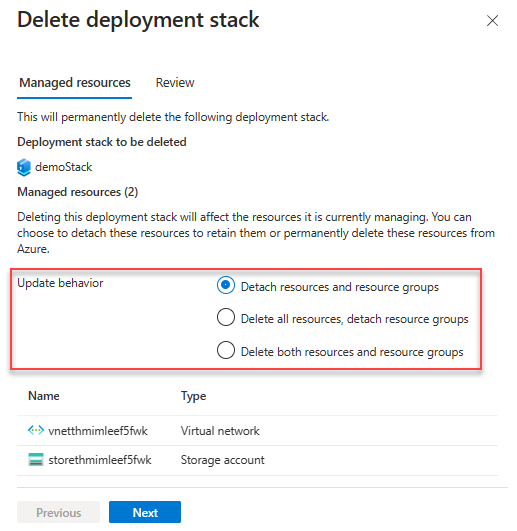Screen dimensions: 517x531
Task: Click the storage account icon beside storethmimleef5fwk
Action: [x=36, y=460]
